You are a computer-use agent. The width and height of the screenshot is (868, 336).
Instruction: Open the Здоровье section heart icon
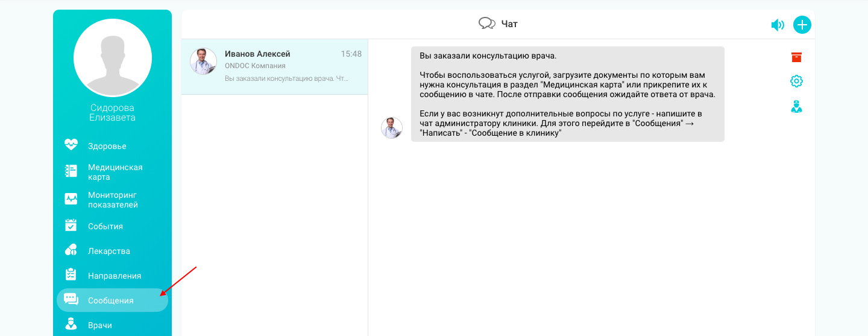point(71,145)
